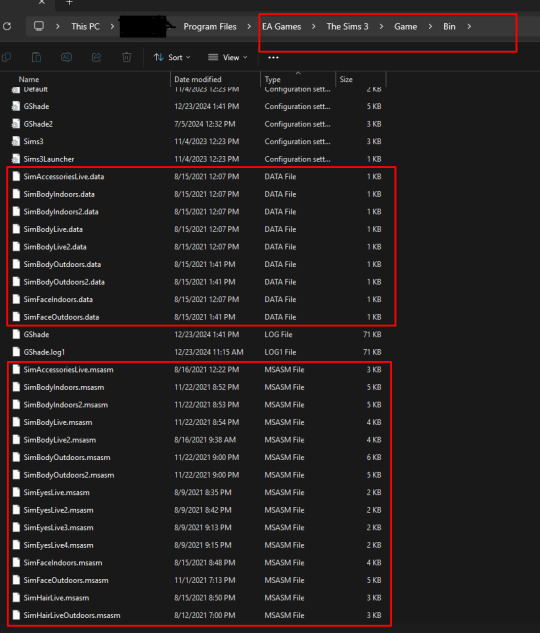
Task: Expand chevron after Game breadcrumb
Action: (430, 27)
